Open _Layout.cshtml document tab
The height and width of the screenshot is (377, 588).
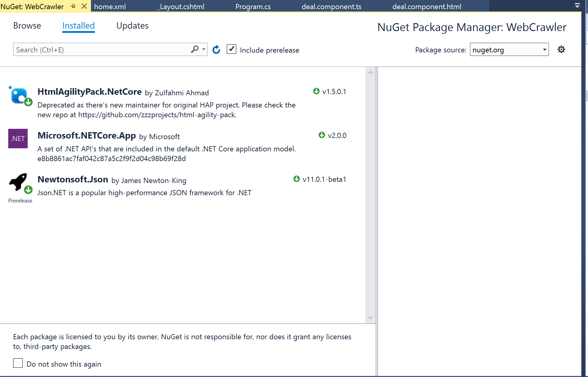click(x=181, y=6)
